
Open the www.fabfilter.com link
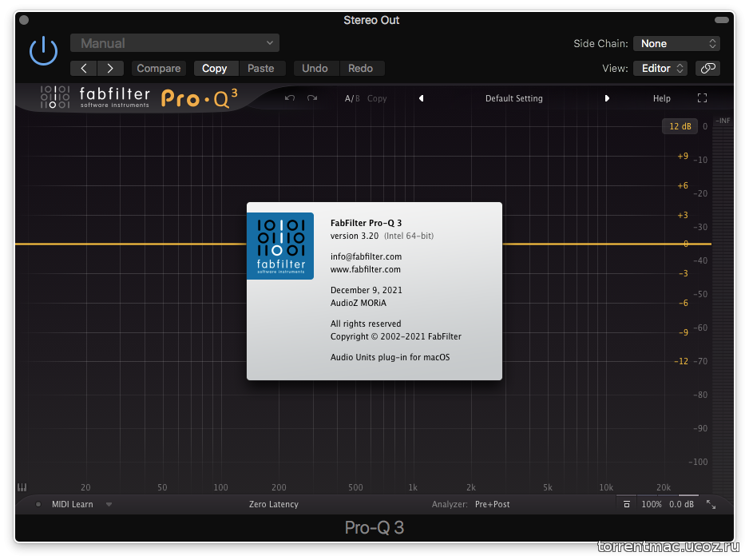(366, 269)
